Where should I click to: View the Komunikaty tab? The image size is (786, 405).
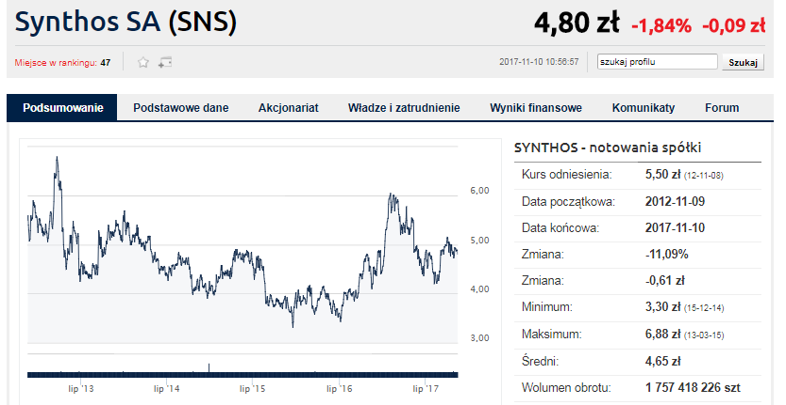[x=643, y=108]
